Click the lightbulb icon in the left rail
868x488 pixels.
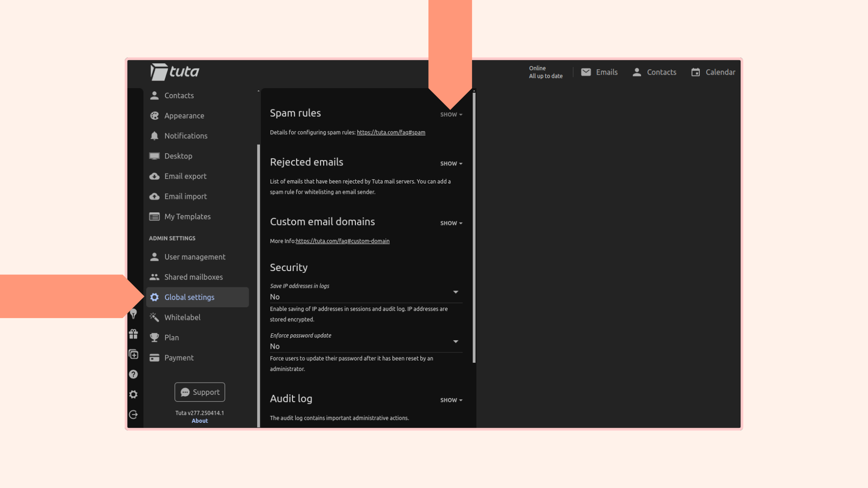tap(134, 314)
